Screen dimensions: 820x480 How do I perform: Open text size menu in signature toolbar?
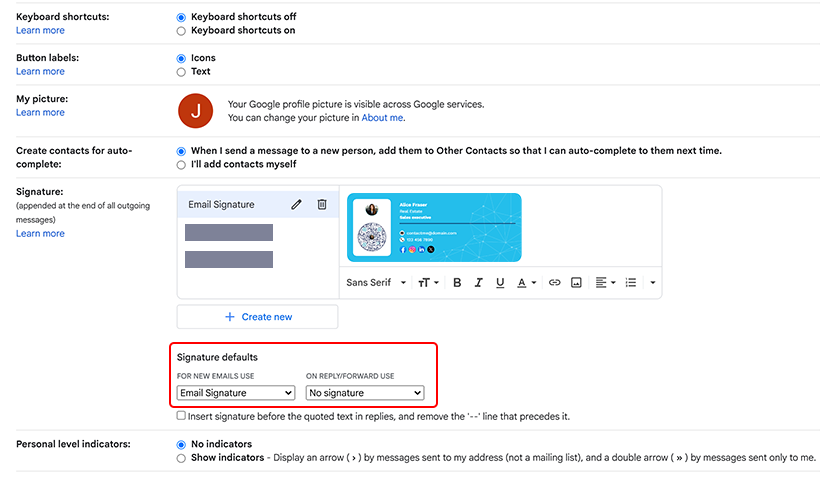[428, 283]
